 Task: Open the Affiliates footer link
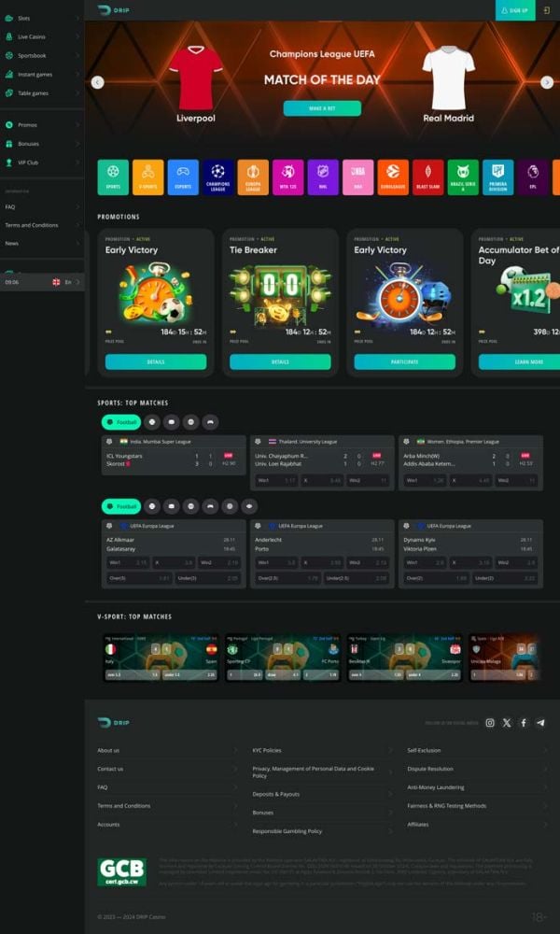point(418,825)
